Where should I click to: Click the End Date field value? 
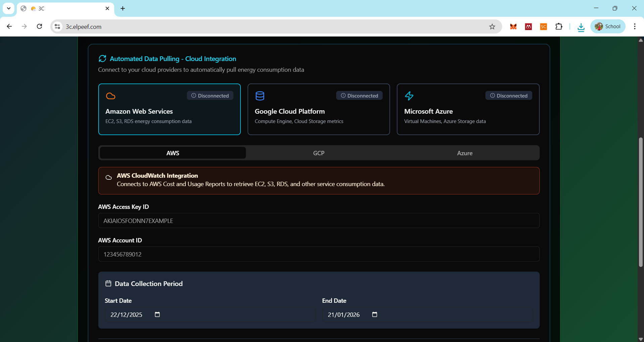(344, 315)
